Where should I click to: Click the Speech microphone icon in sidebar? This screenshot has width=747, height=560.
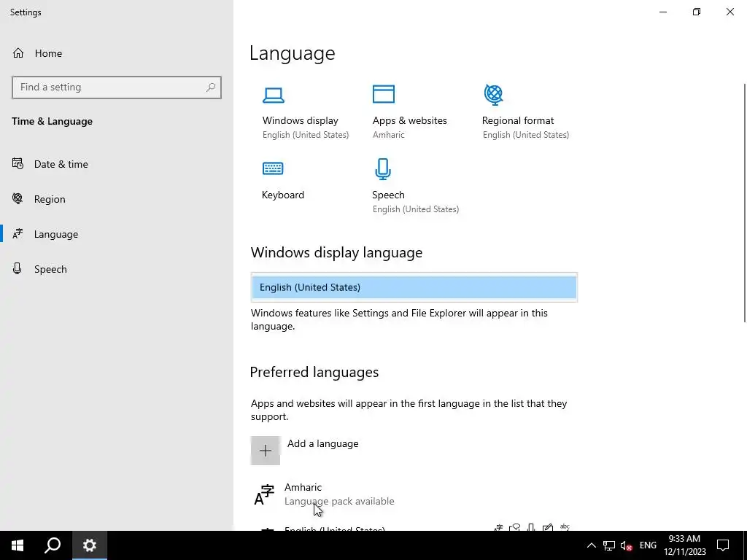coord(18,268)
